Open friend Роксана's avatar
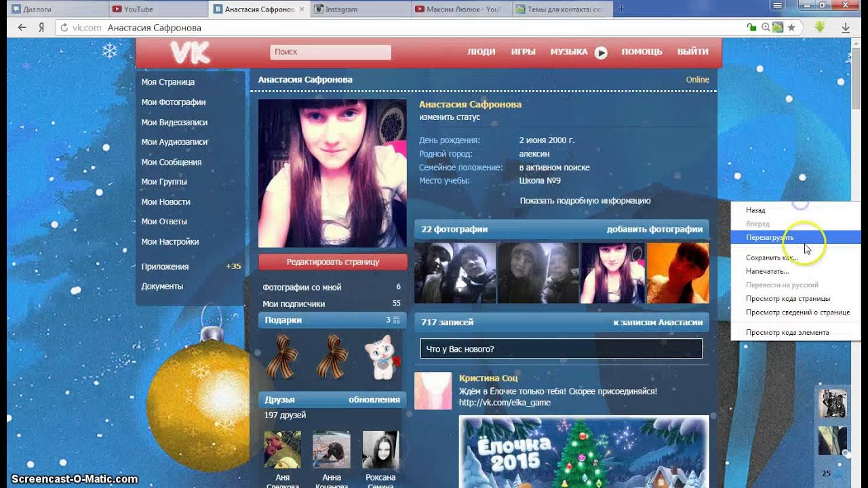Screen dimensions: 868x488 coord(380,449)
